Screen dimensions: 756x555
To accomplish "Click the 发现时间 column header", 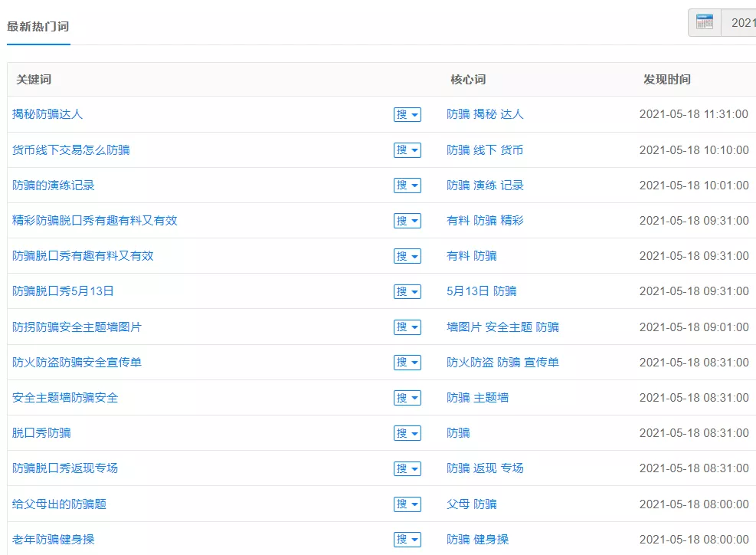I will click(x=667, y=80).
